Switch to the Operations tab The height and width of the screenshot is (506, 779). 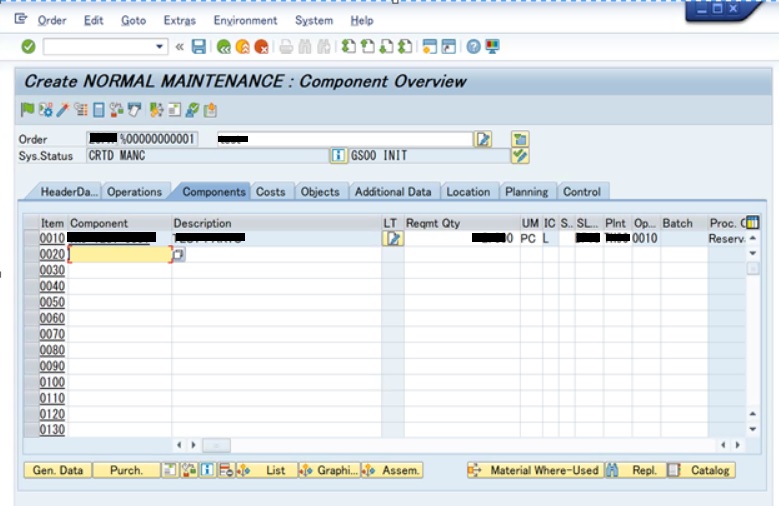(134, 192)
